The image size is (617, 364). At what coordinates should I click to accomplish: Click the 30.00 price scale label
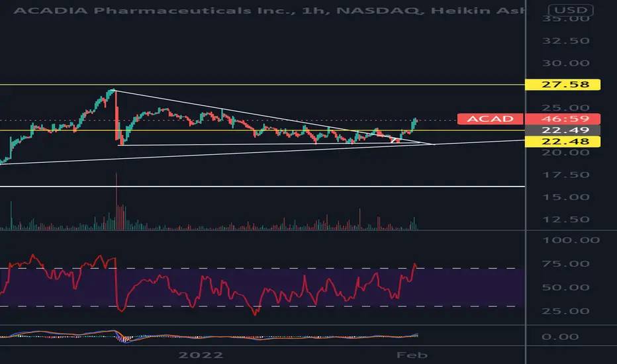[x=565, y=63]
